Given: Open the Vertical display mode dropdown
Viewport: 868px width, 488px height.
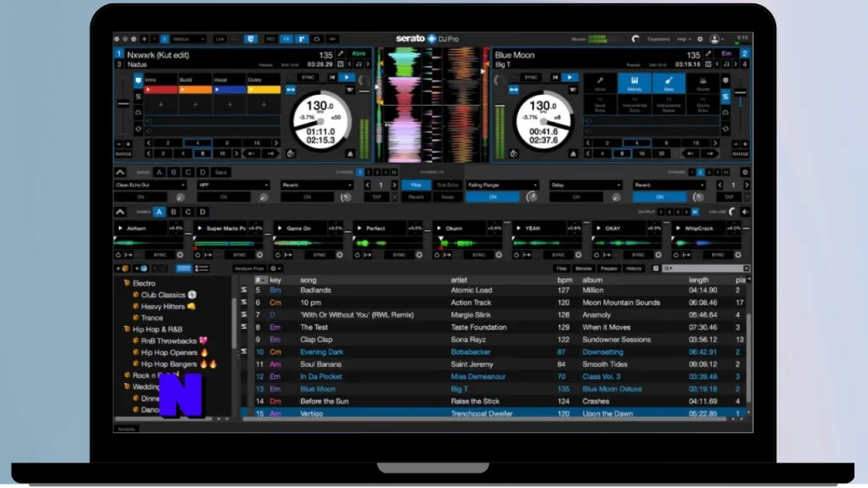Looking at the screenshot, I should tap(188, 39).
